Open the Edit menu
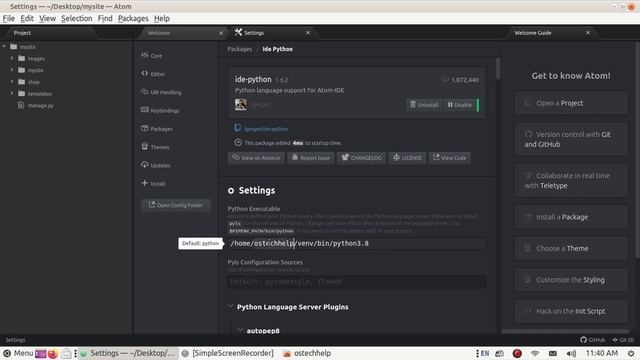This screenshot has height=360, width=640. pyautogui.click(x=27, y=18)
